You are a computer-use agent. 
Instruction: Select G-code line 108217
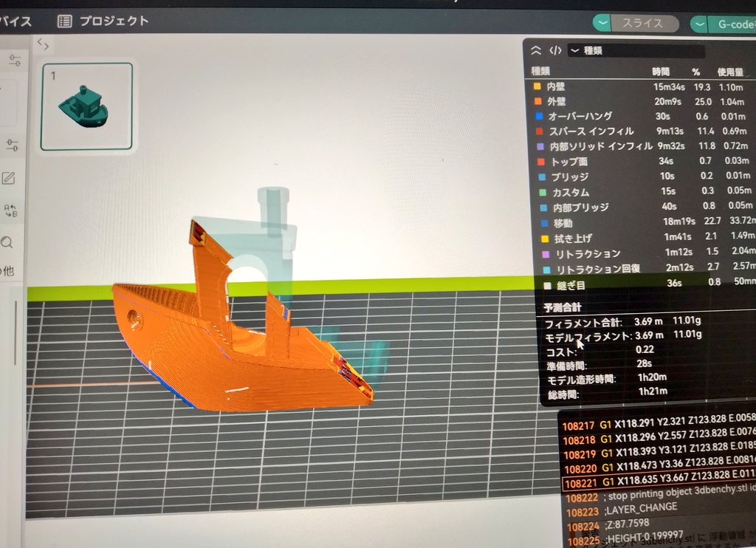659,422
